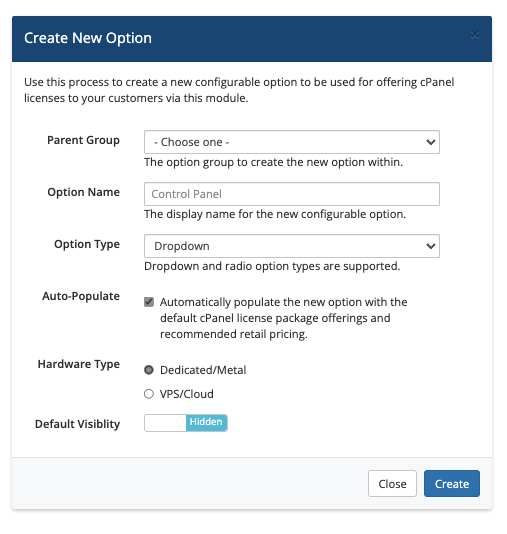Open the Parent Group dropdown
Image resolution: width=507 pixels, height=534 pixels.
pyautogui.click(x=292, y=142)
